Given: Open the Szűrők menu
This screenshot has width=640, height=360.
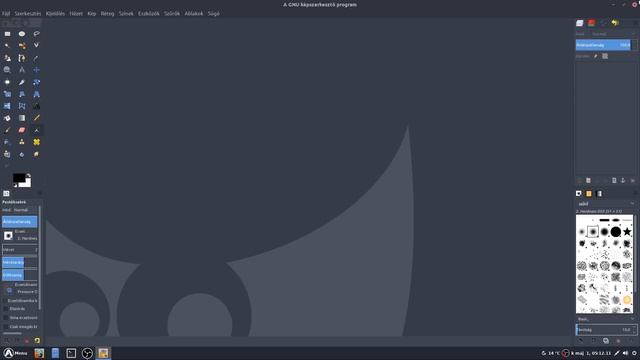Looking at the screenshot, I should point(172,13).
